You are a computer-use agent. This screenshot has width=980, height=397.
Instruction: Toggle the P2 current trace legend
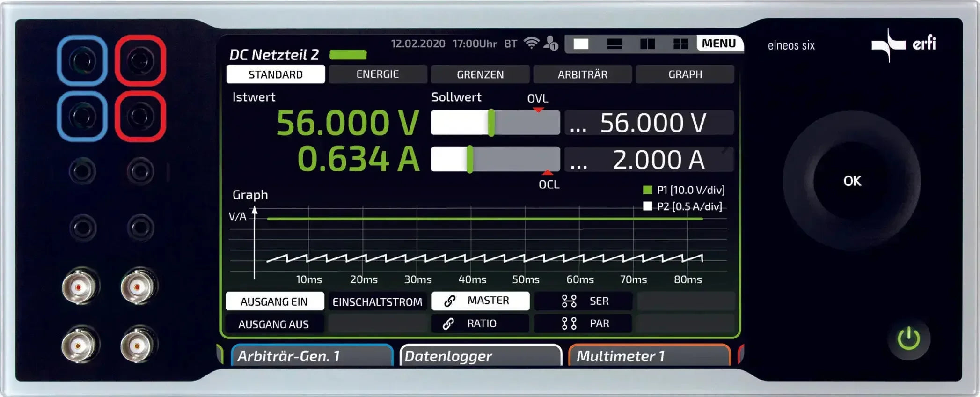tap(683, 206)
